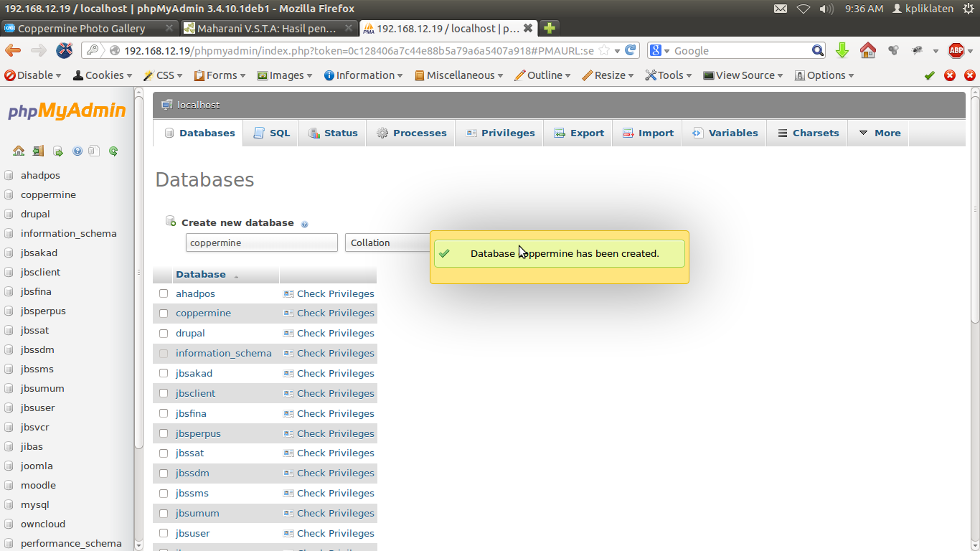Open the Images dropdown menu
This screenshot has width=980, height=551.
click(x=285, y=75)
